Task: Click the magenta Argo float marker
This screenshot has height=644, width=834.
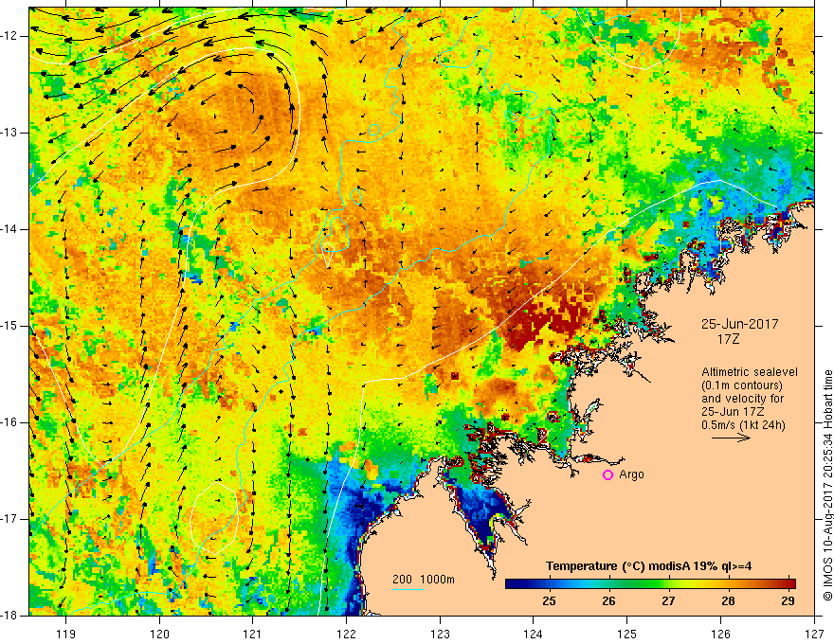Action: pyautogui.click(x=607, y=474)
